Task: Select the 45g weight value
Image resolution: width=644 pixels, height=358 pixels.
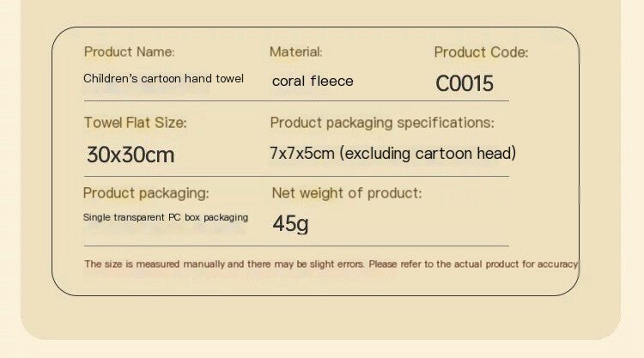Action: 290,224
